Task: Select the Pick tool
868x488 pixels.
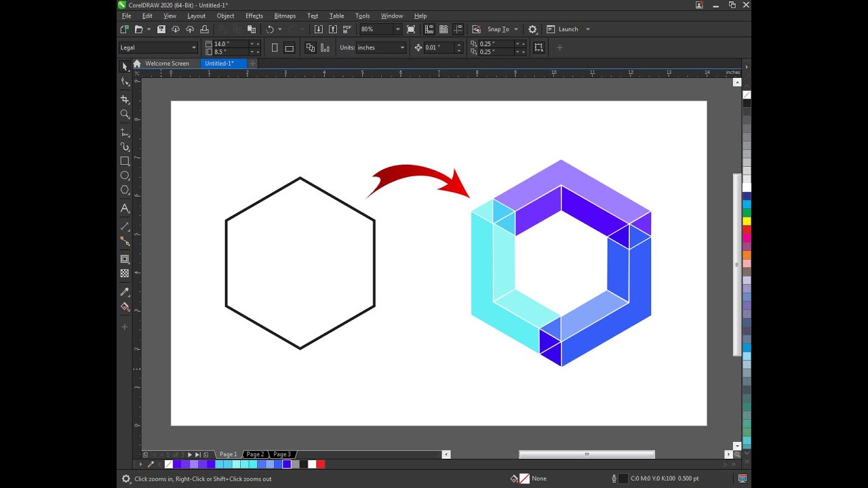Action: point(125,66)
